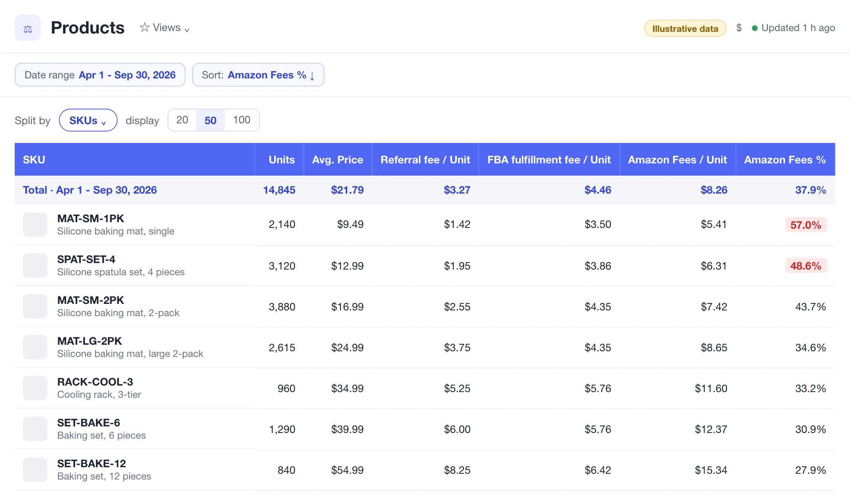Click Baking set, 12 pieces description

[104, 476]
